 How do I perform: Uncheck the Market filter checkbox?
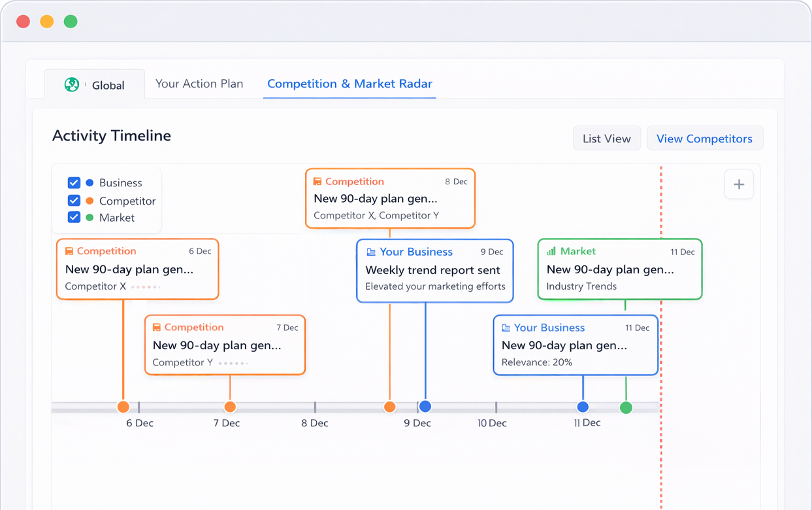74,217
